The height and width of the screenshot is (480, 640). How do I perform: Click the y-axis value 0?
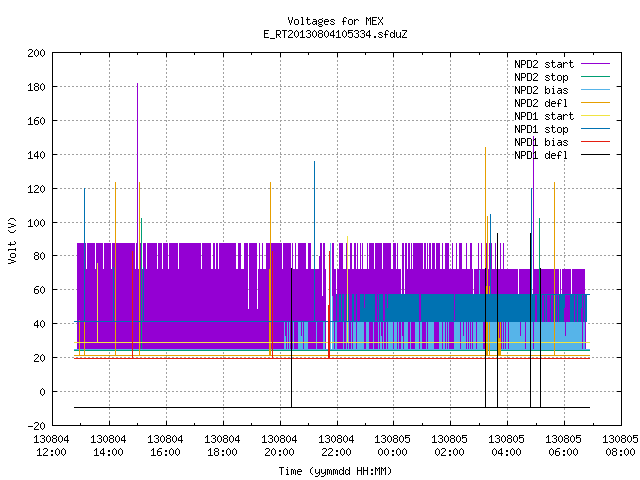tap(42, 392)
